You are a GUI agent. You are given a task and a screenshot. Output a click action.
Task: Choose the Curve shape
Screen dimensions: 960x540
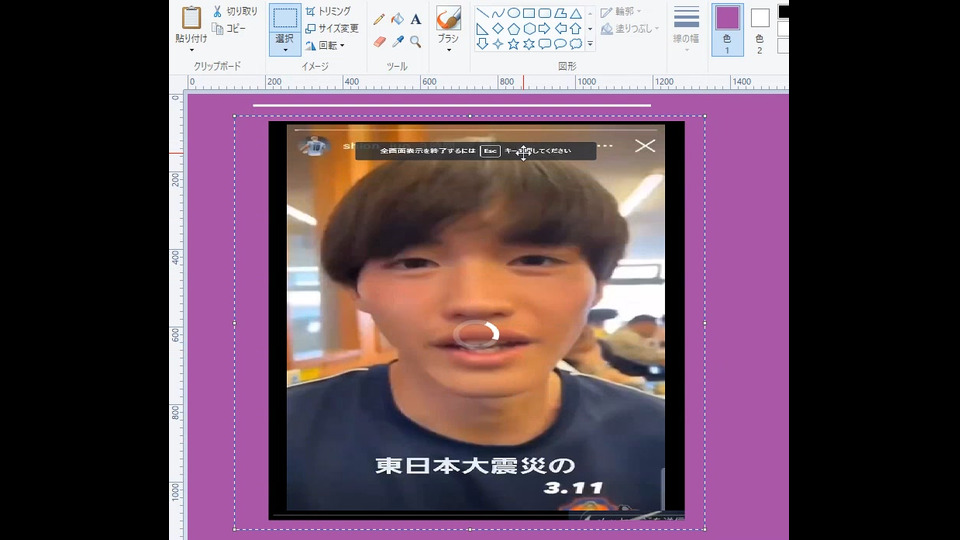click(x=498, y=13)
